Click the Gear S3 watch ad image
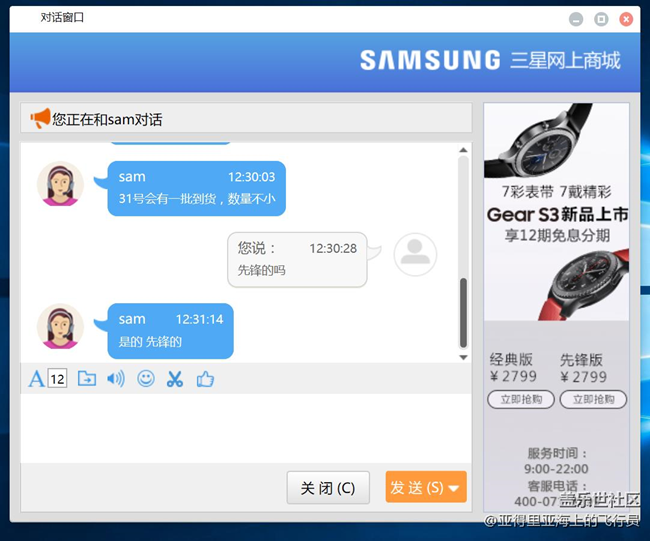The height and width of the screenshot is (541, 650). coord(556,212)
